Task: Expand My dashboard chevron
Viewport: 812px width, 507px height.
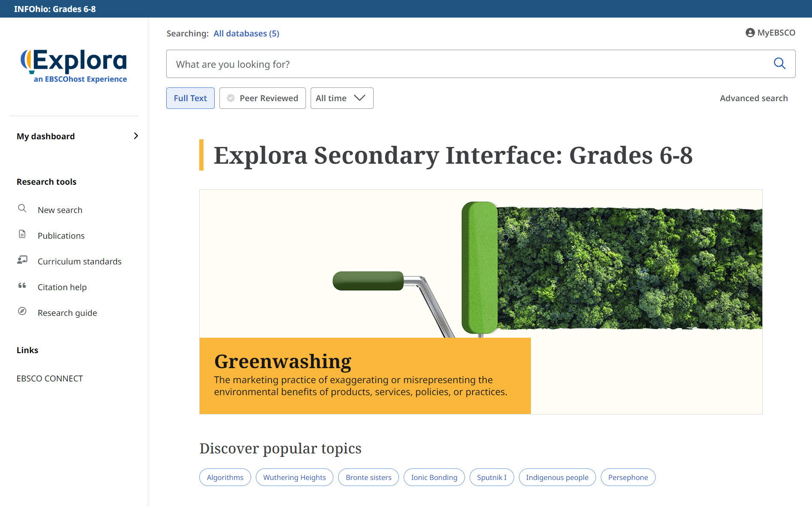Action: 136,136
